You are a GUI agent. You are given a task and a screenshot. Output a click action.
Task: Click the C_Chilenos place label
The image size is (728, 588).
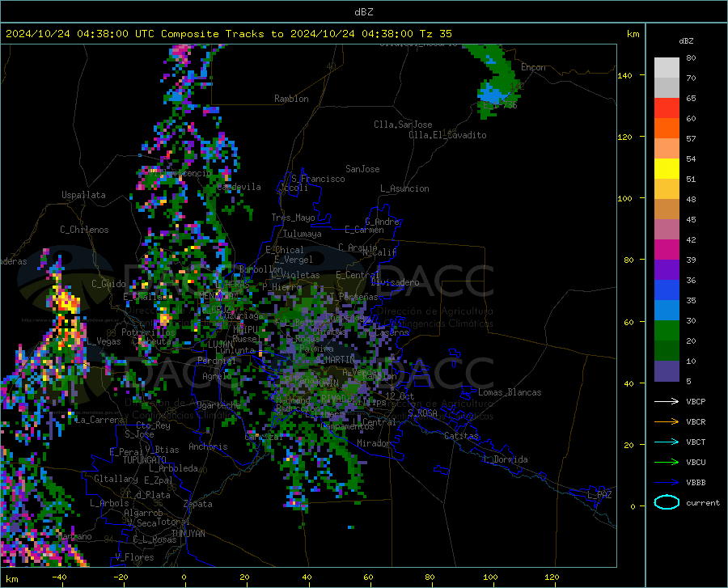coord(84,230)
